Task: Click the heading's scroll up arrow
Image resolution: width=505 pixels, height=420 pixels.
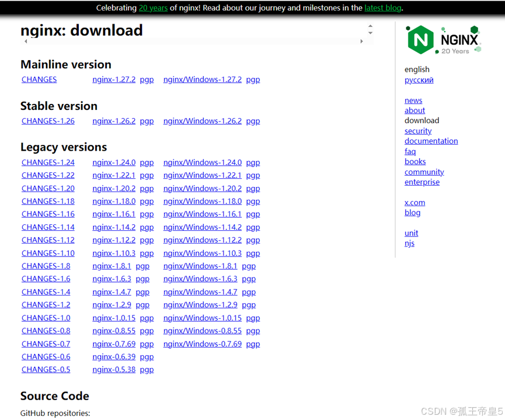Action: coord(370,26)
